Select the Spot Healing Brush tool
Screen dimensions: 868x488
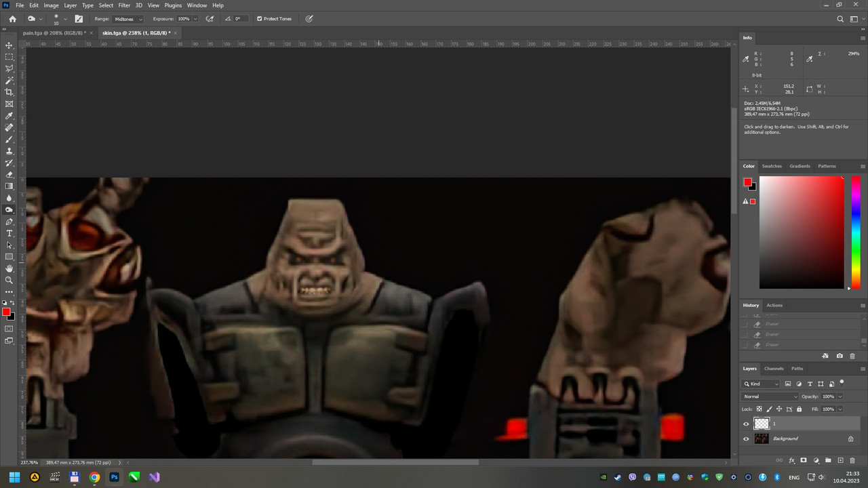click(9, 127)
